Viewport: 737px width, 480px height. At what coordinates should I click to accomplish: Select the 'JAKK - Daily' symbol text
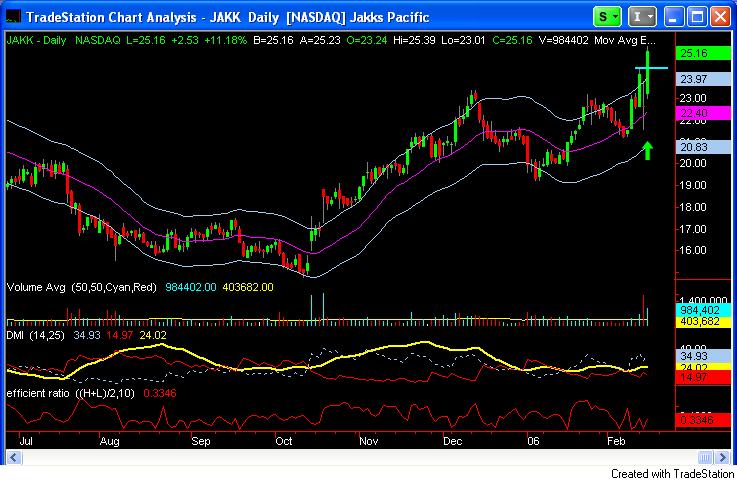(x=36, y=40)
